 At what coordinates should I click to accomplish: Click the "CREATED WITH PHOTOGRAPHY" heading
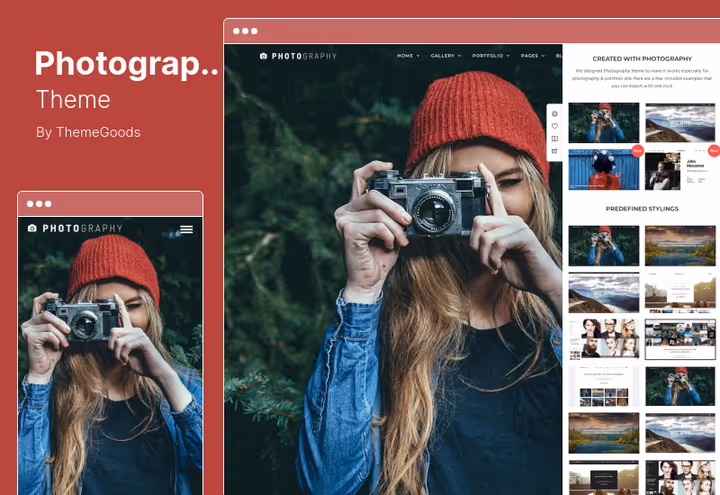point(642,59)
